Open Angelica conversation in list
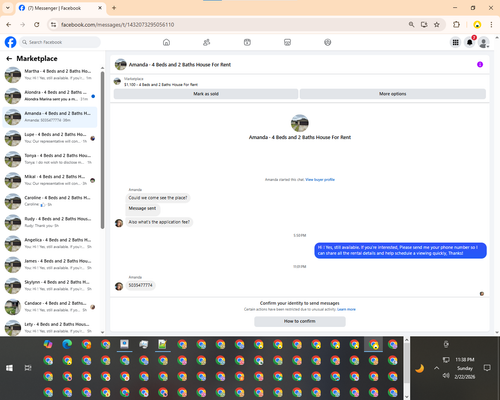This screenshot has width=500, height=400. point(50,244)
